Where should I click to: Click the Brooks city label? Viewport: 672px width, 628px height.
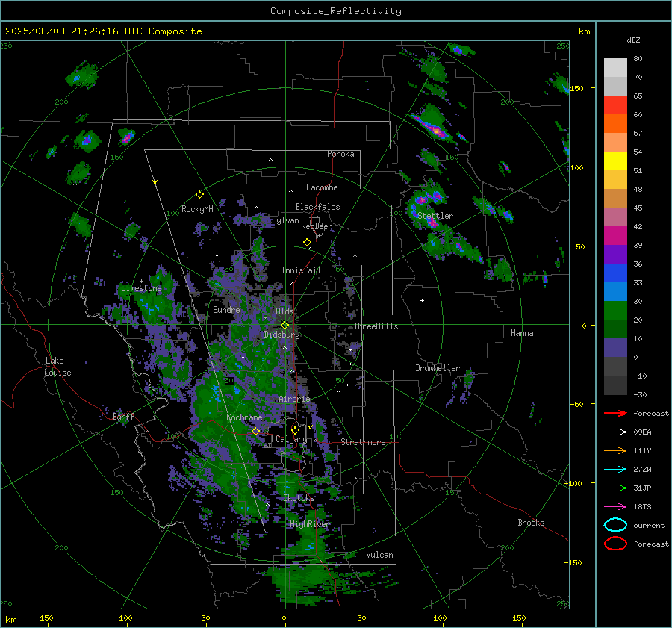[531, 523]
